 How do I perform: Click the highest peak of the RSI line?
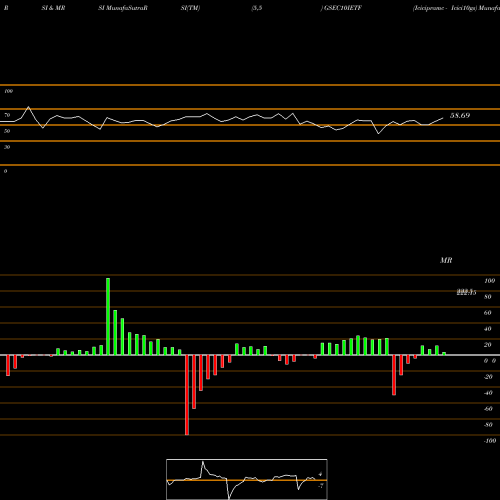pos(28,107)
